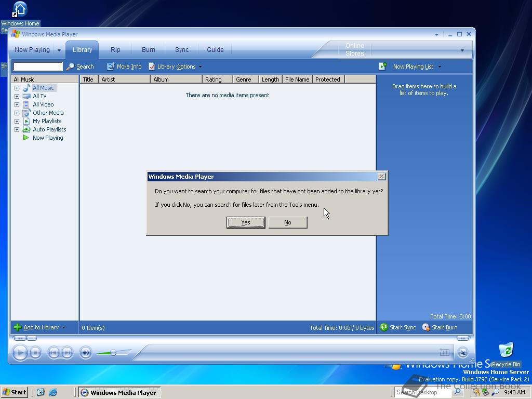The height and width of the screenshot is (399, 532).
Task: Sort by the Genre column header
Action: click(246, 79)
